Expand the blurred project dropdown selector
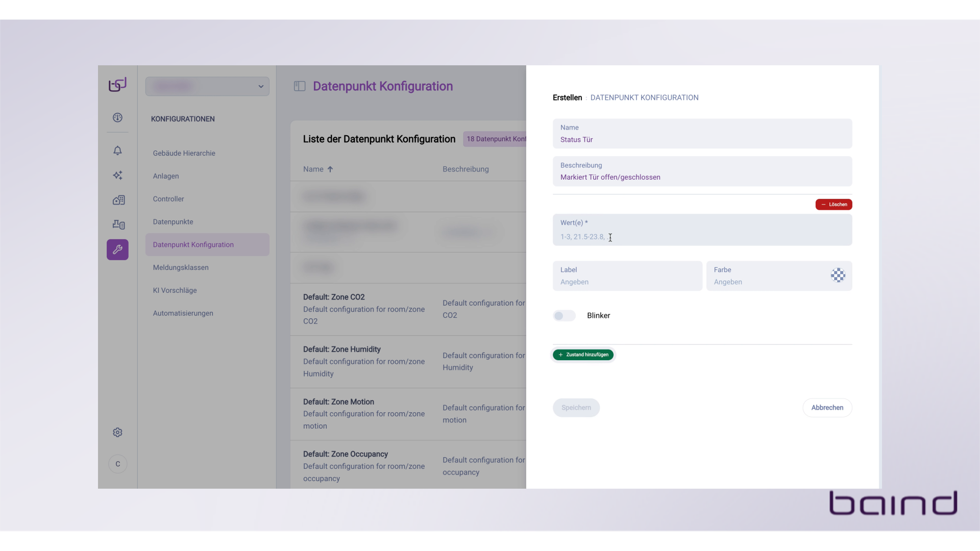The width and height of the screenshot is (980, 551). 207,86
